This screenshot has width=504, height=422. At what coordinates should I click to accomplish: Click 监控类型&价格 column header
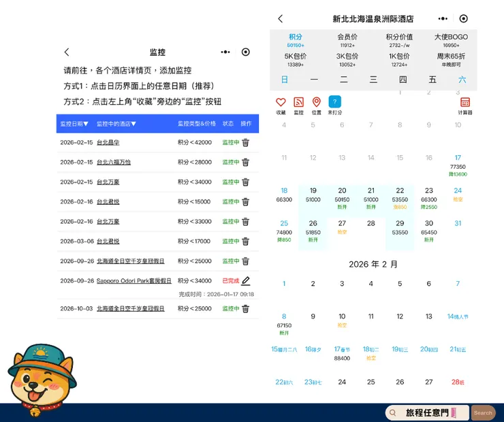[x=197, y=124]
